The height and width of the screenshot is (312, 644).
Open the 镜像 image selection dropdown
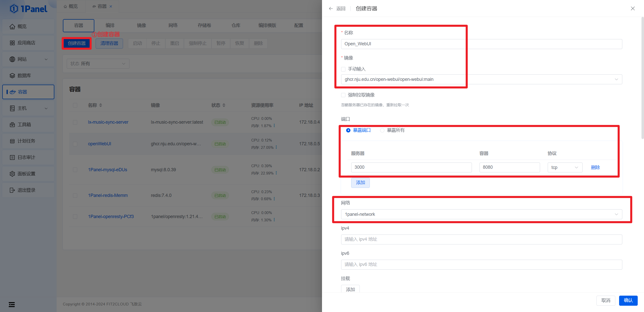[x=481, y=79]
